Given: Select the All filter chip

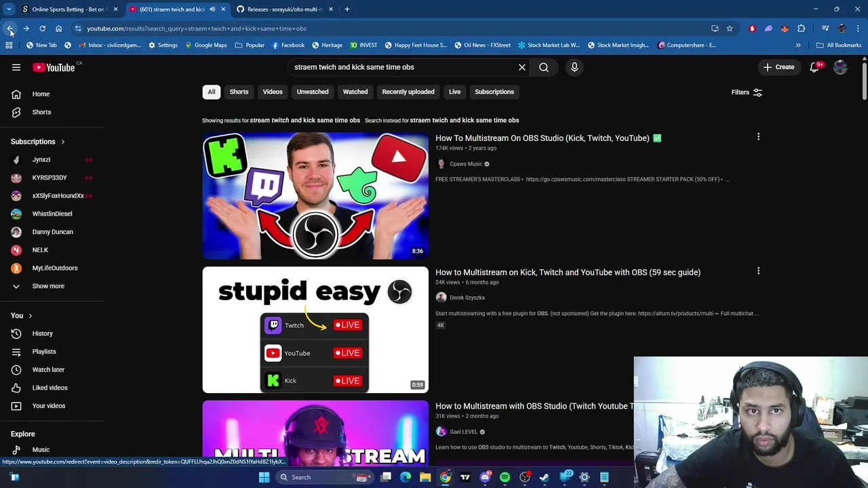Looking at the screenshot, I should coord(212,91).
